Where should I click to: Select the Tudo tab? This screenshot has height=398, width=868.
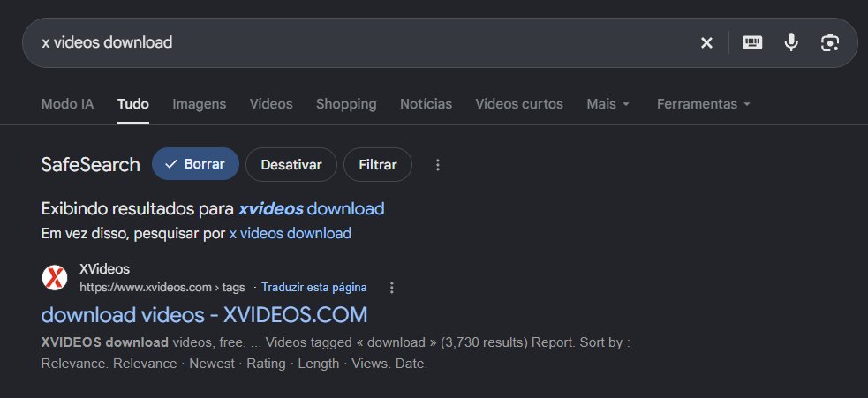(x=132, y=104)
